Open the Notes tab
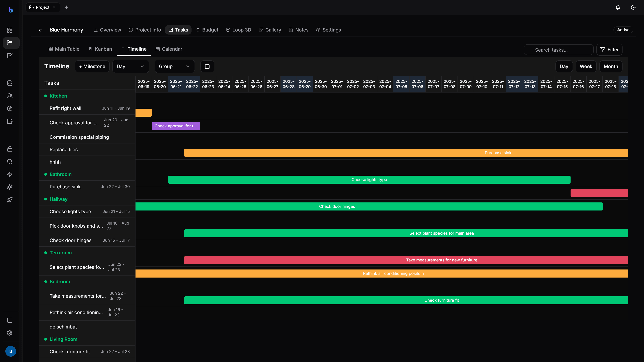This screenshot has height=362, width=644. pyautogui.click(x=299, y=30)
